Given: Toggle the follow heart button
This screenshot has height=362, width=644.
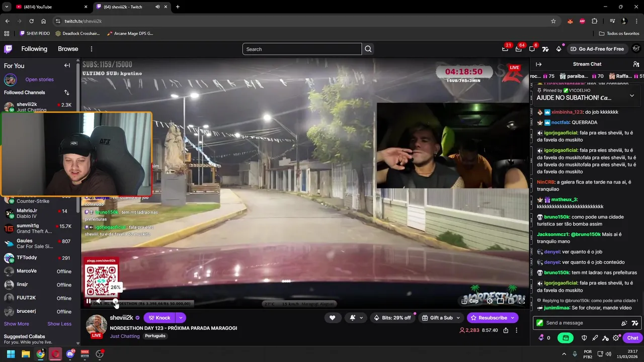Looking at the screenshot, I should pyautogui.click(x=332, y=318).
